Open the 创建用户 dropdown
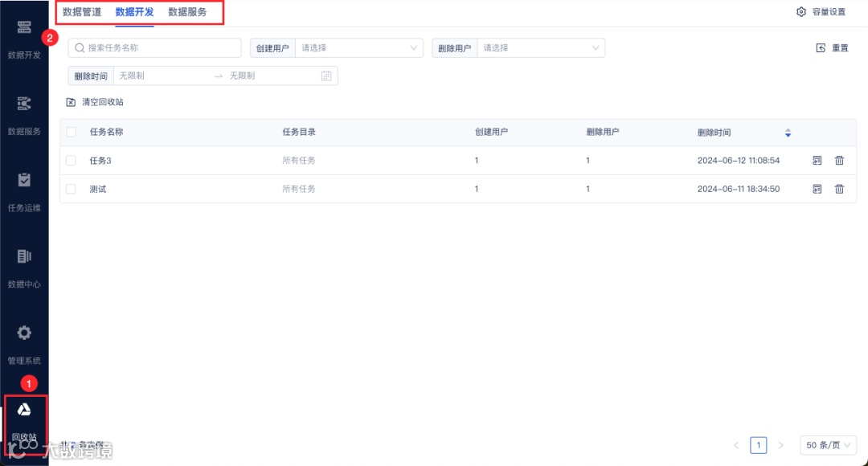 tap(359, 48)
